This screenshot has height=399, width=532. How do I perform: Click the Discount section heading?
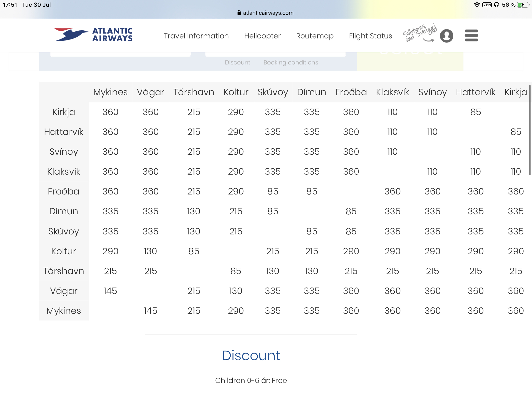click(x=251, y=355)
